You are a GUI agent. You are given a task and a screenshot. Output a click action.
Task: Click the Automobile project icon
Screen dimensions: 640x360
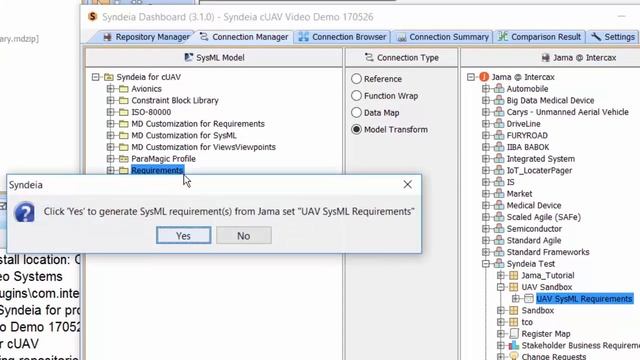[499, 89]
